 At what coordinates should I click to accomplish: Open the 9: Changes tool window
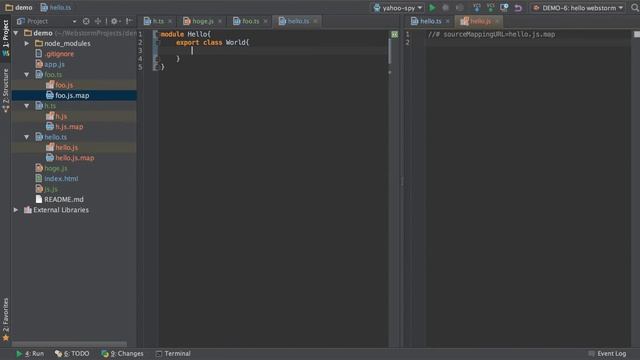122,353
